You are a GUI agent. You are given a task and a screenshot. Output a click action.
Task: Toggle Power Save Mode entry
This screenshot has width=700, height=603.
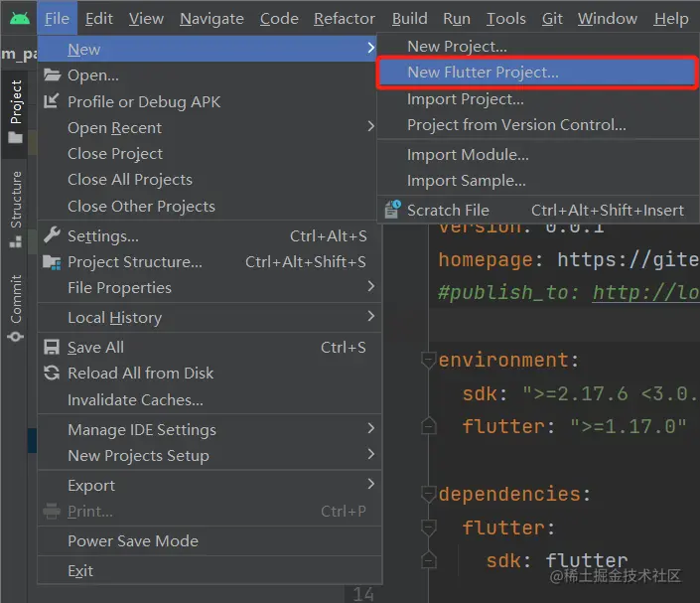(x=210, y=541)
